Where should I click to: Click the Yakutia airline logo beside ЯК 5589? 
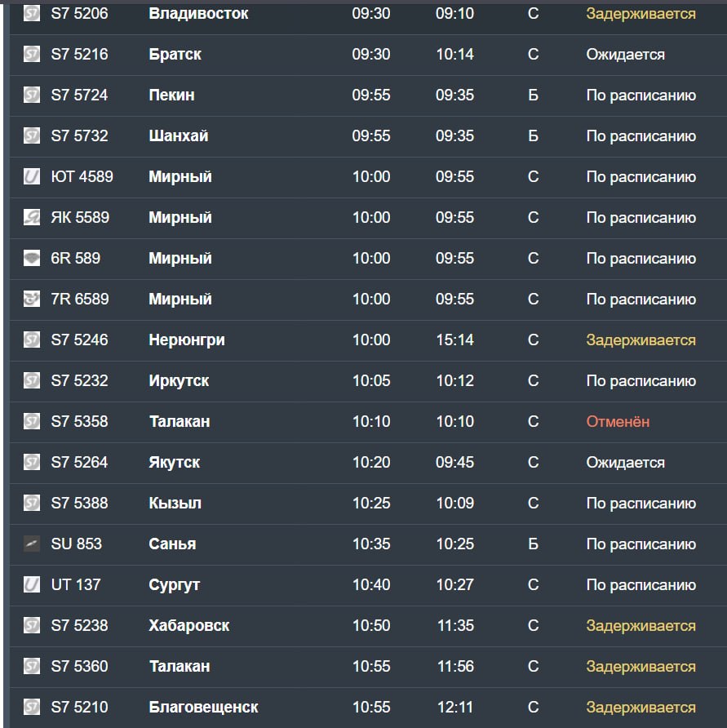coord(32,217)
